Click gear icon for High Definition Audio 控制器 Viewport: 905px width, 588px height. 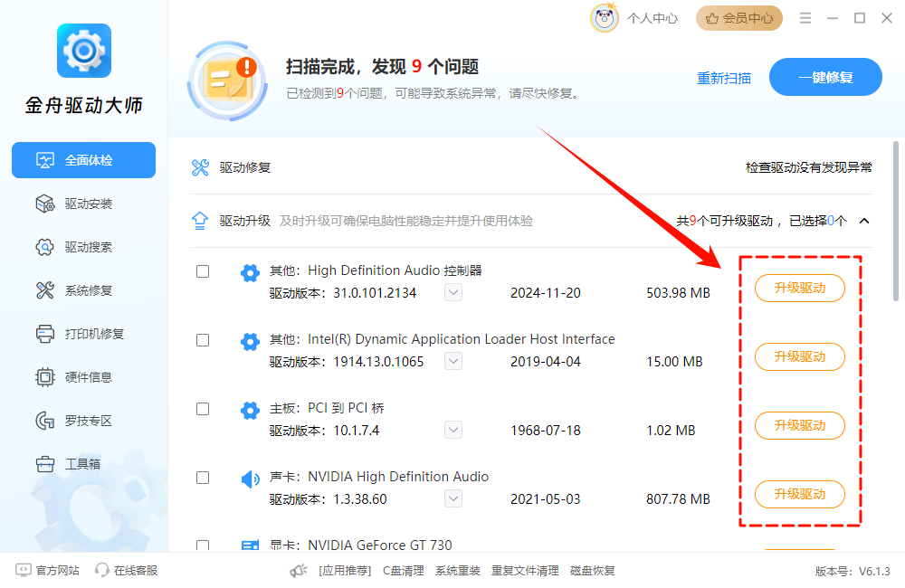point(250,273)
